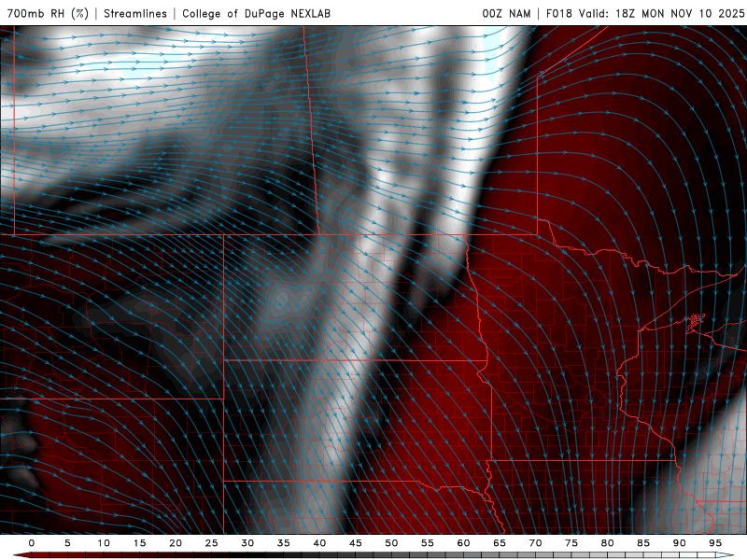Click the "5" label on the color scale
This screenshot has height=560, width=747.
pyautogui.click(x=67, y=543)
